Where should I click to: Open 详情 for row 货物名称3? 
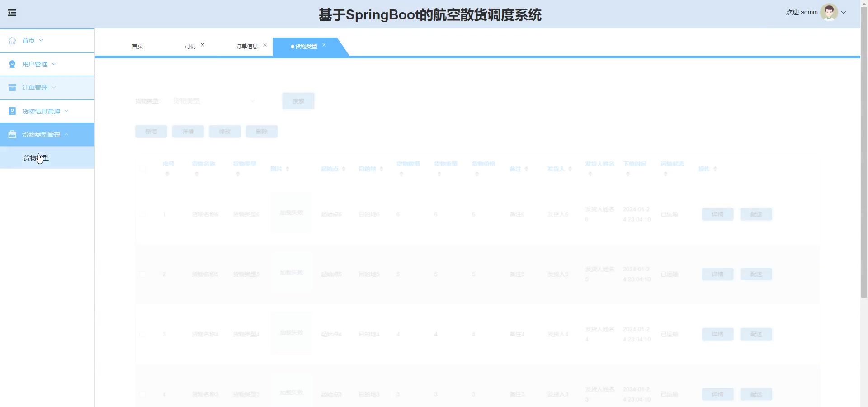(x=717, y=394)
